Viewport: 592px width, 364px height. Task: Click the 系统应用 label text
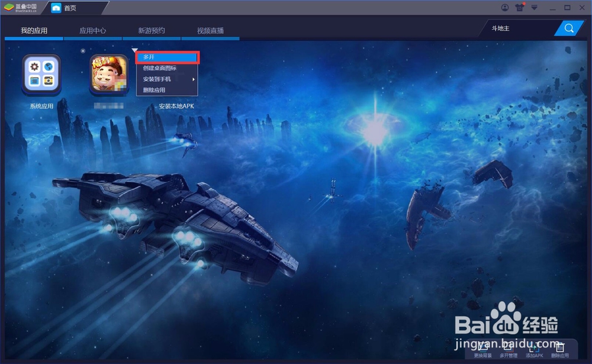click(x=41, y=106)
